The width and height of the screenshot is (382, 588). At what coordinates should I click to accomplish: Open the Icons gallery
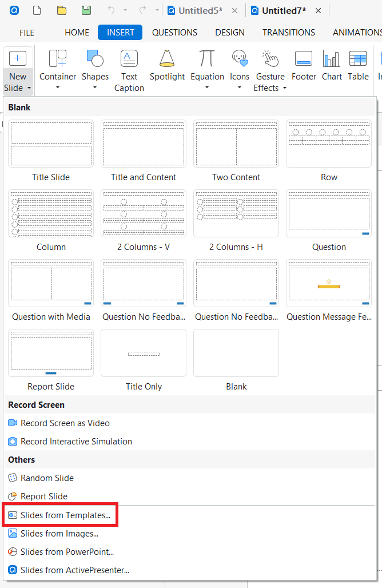(x=240, y=66)
